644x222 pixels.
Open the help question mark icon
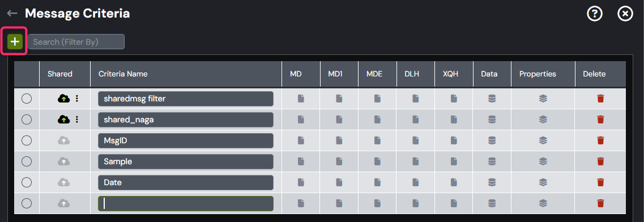tap(594, 14)
